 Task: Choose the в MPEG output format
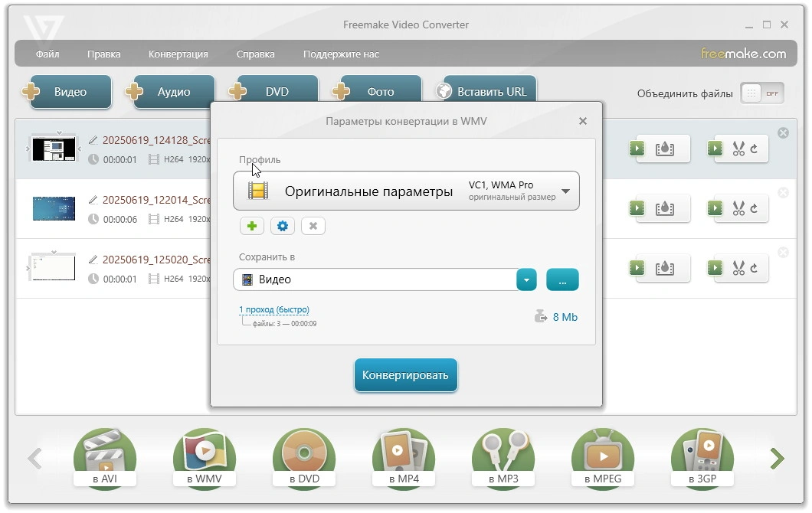point(603,459)
